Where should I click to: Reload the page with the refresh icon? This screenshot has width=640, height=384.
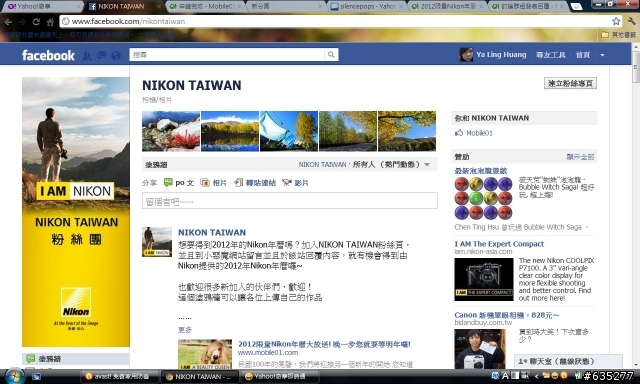coord(36,21)
